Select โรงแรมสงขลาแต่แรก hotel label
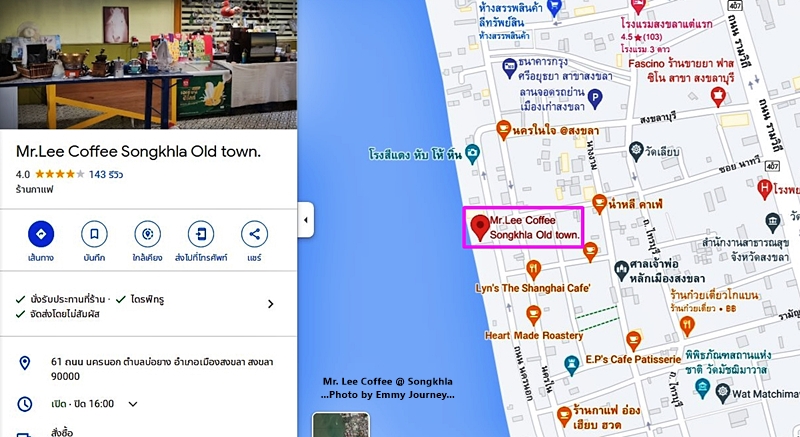The width and height of the screenshot is (800, 437). (666, 23)
